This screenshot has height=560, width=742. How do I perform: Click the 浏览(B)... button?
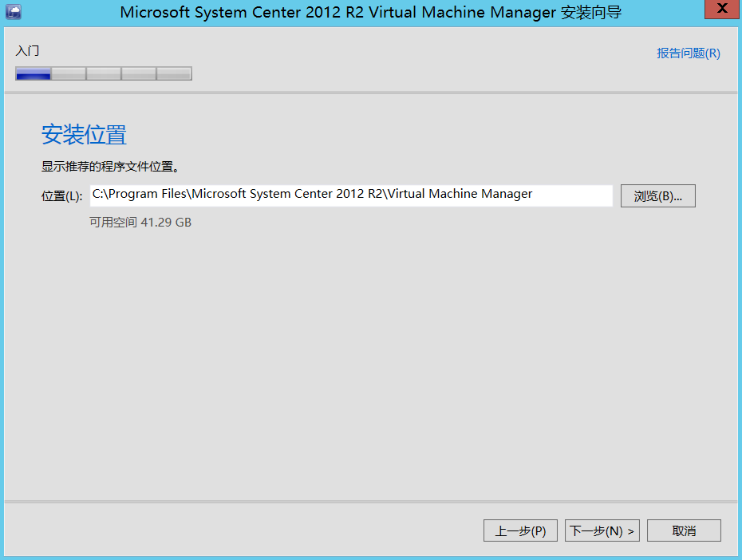(657, 195)
